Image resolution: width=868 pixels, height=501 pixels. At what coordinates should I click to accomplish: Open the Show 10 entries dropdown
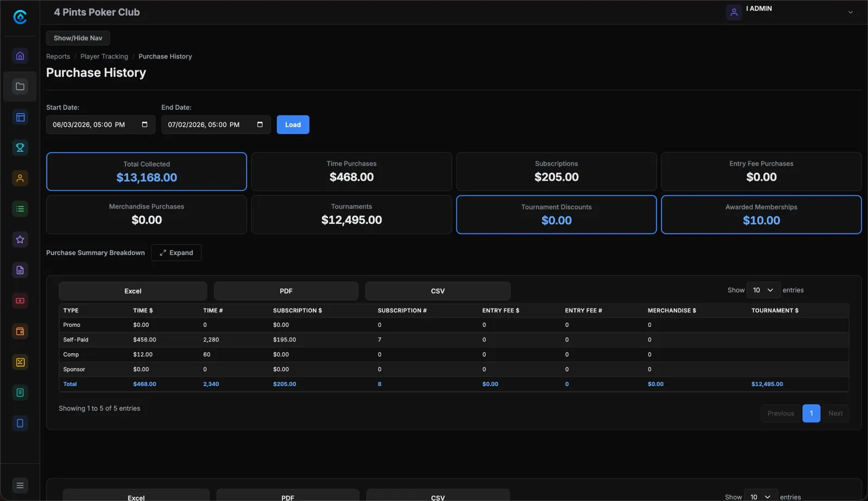pos(763,290)
